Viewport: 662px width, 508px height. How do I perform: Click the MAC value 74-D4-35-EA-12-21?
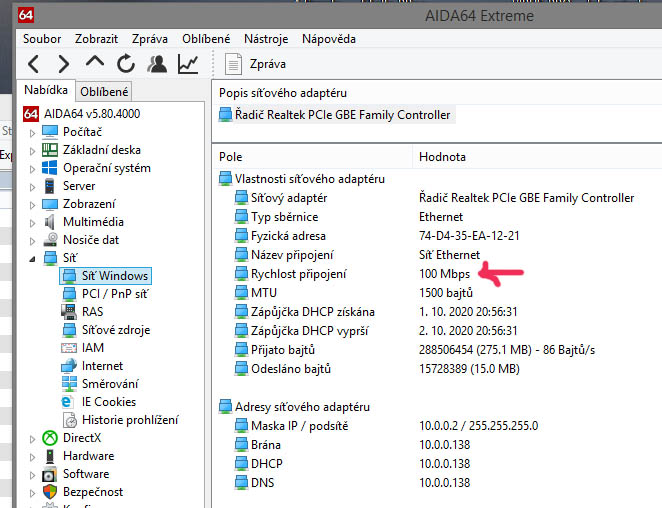tap(469, 236)
